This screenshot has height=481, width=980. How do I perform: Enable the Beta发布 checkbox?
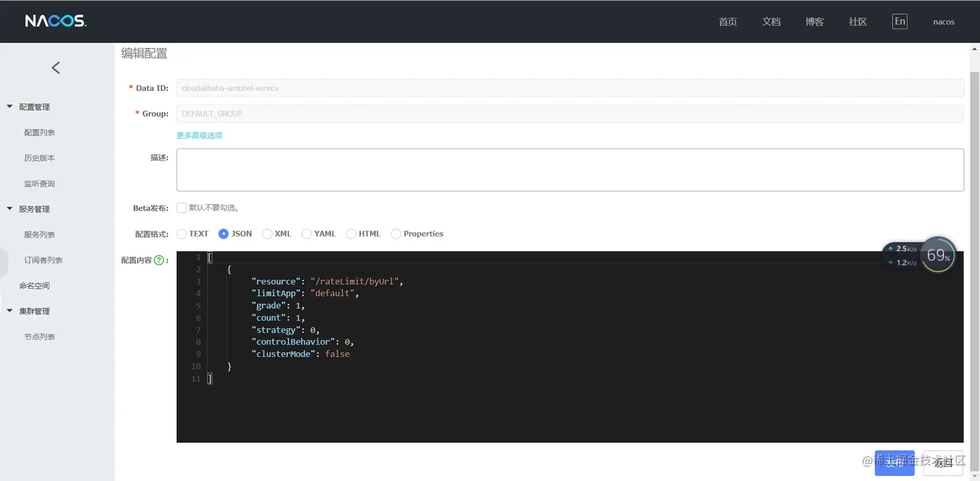(x=181, y=208)
